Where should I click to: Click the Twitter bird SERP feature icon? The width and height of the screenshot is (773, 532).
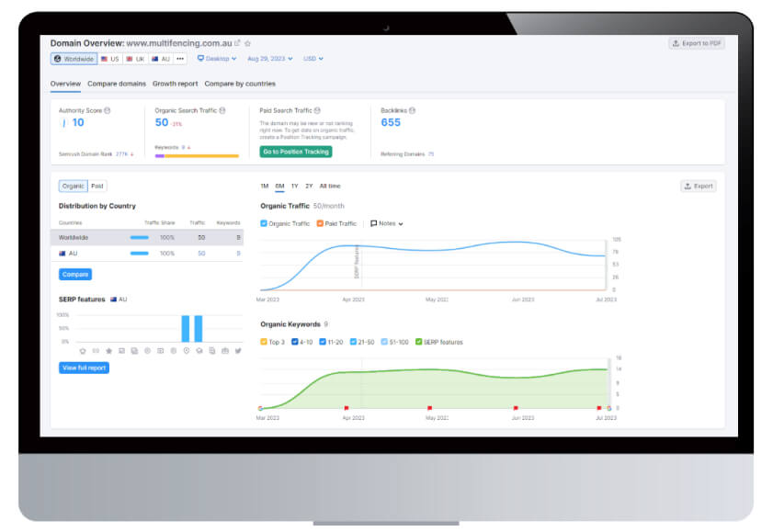pos(238,351)
